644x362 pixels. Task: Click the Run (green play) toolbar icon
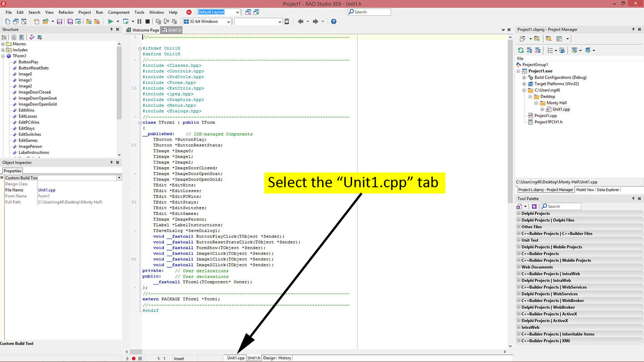tap(110, 21)
